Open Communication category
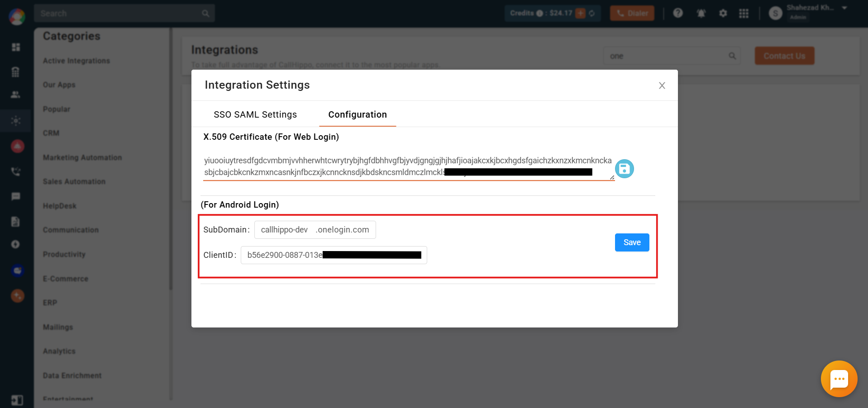Screen dimensions: 868x408 71,230
